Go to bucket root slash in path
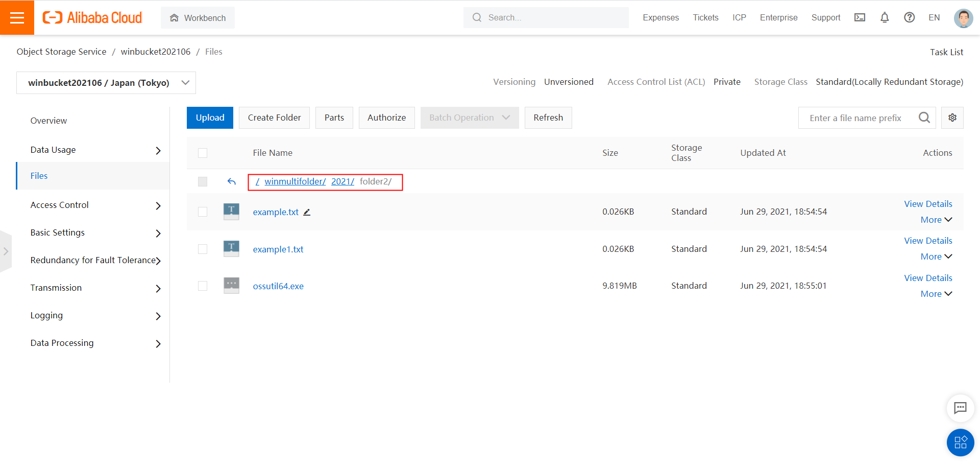 click(258, 181)
